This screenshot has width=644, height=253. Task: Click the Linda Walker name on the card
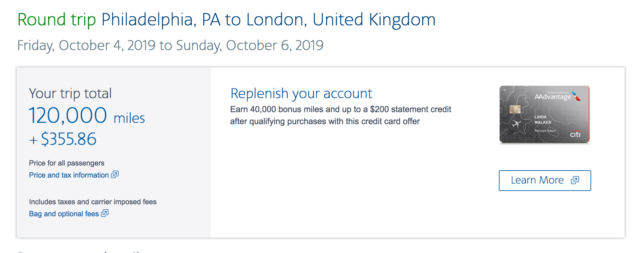(x=542, y=119)
